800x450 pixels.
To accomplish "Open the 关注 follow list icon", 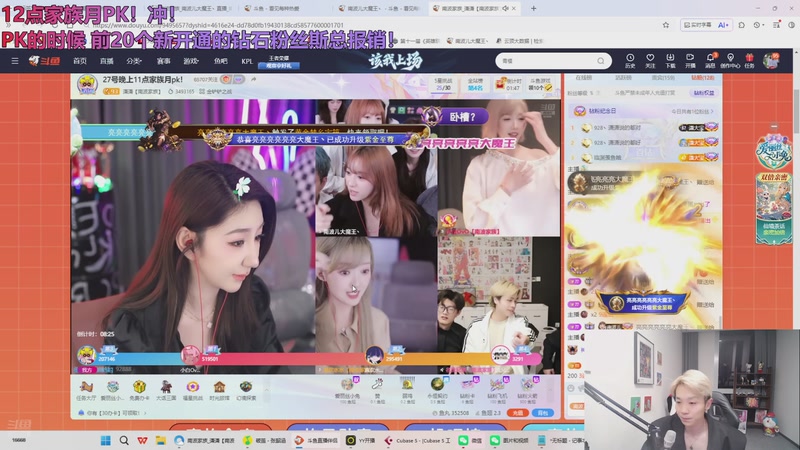I will click(650, 61).
